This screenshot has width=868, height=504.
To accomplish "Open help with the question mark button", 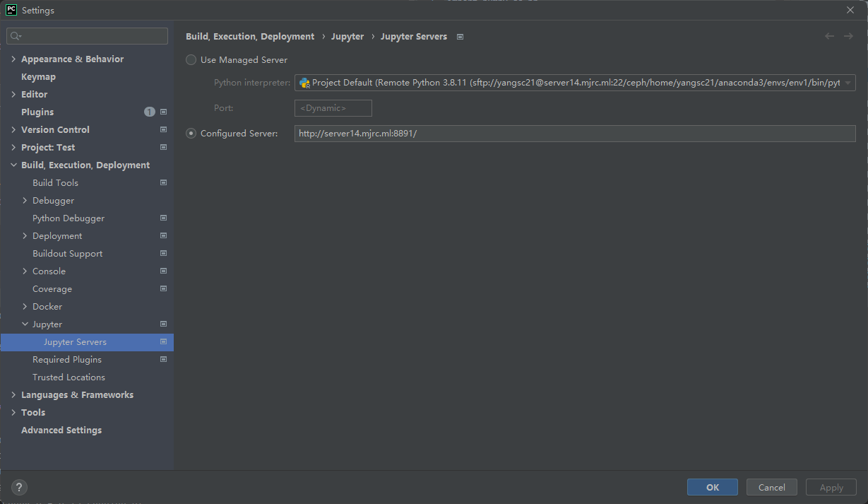I will pyautogui.click(x=19, y=487).
